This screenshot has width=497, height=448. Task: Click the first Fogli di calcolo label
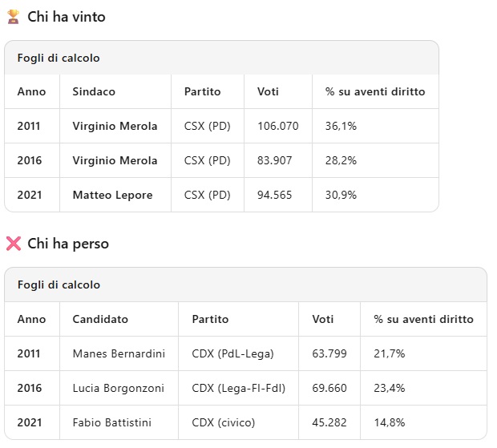(x=59, y=58)
